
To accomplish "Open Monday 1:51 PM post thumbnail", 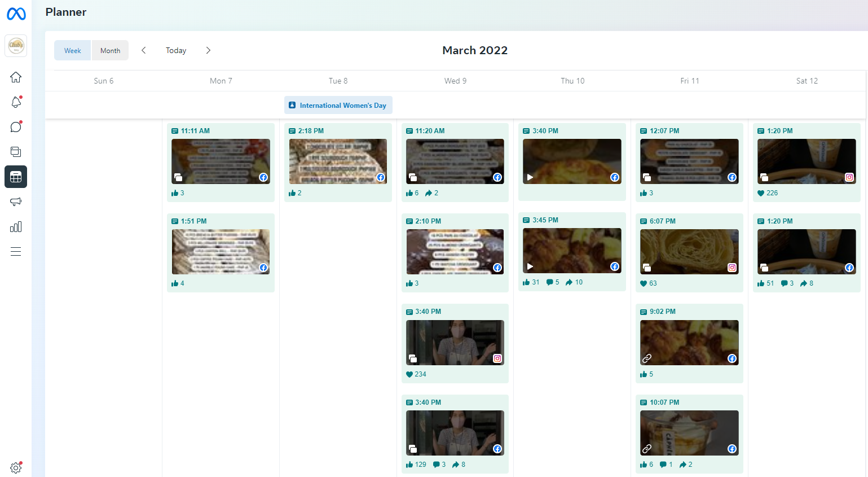I will click(x=221, y=252).
